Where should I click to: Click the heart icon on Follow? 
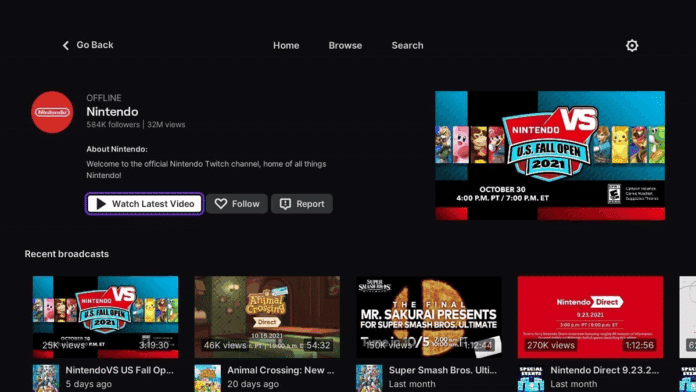[221, 204]
